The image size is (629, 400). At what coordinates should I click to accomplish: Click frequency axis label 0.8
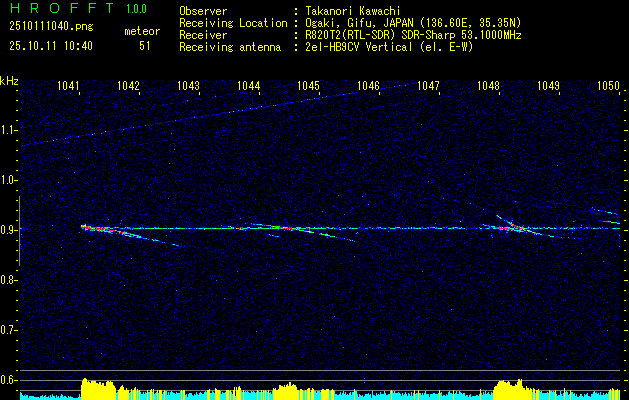pyautogui.click(x=8, y=280)
